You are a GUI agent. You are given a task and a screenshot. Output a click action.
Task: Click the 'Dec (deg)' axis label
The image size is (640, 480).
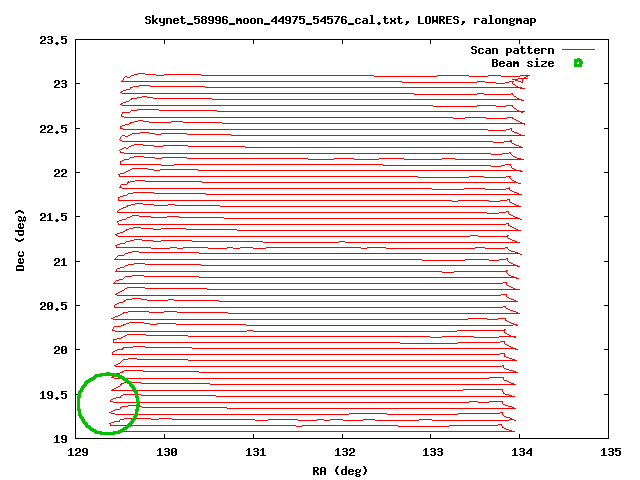[x=20, y=240]
